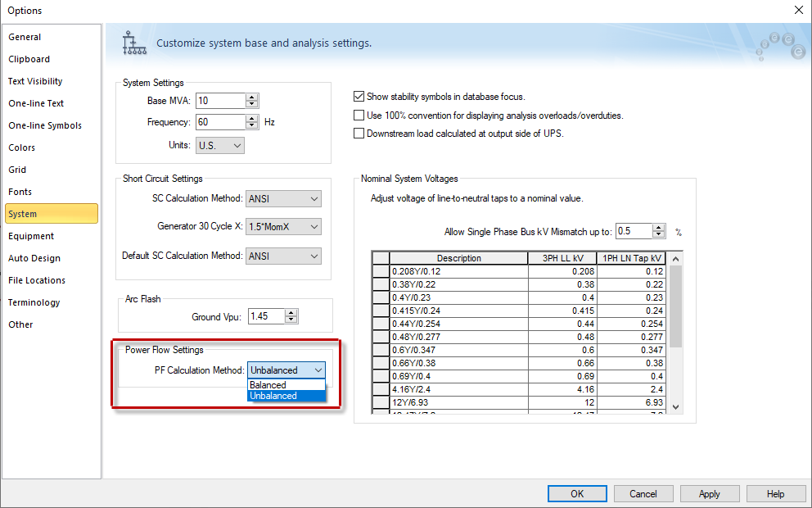The image size is (812, 508).
Task: Increase the Base MVA spinner value
Action: tap(252, 97)
